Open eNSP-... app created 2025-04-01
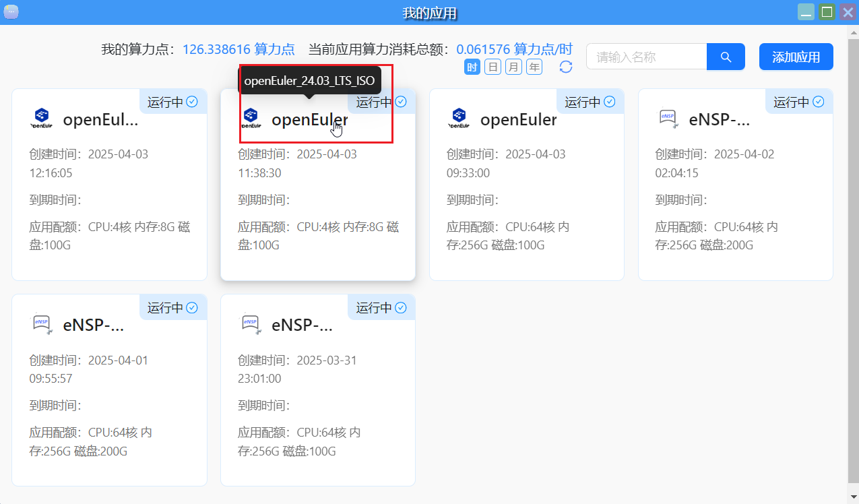859x504 pixels. coord(94,325)
